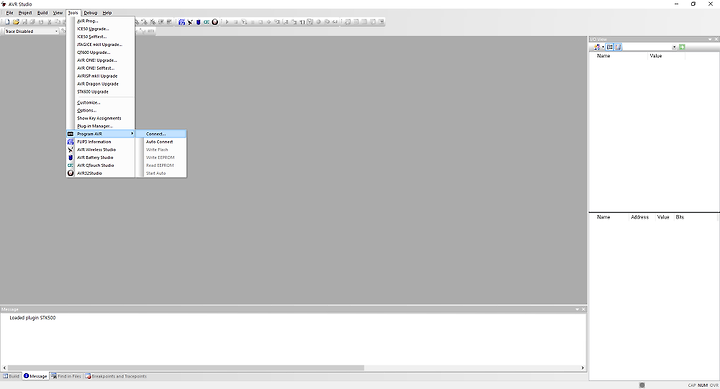This screenshot has width=720, height=389.
Task: Click the Message panel scroll left arrow
Action: click(5, 368)
